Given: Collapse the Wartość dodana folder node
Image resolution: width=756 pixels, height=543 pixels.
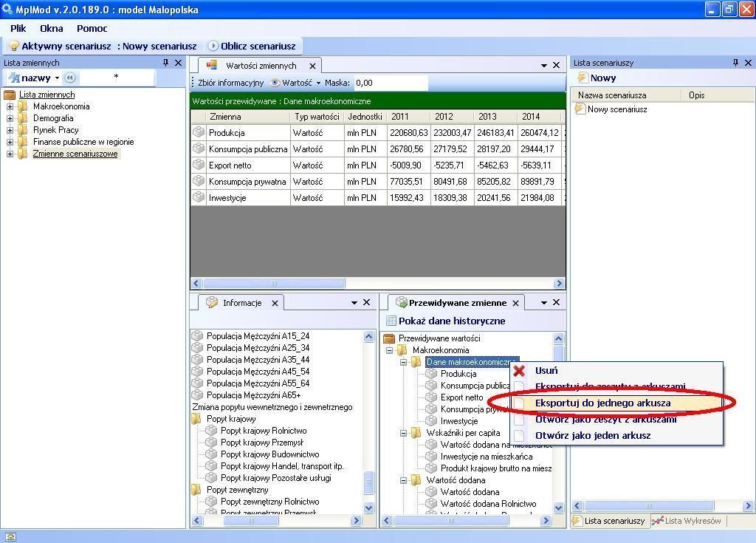Looking at the screenshot, I should [x=403, y=480].
